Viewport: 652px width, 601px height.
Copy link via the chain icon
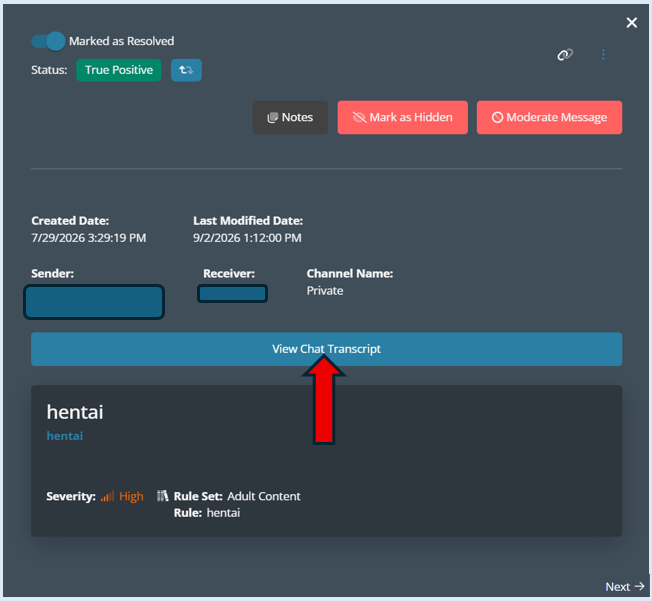(x=565, y=54)
